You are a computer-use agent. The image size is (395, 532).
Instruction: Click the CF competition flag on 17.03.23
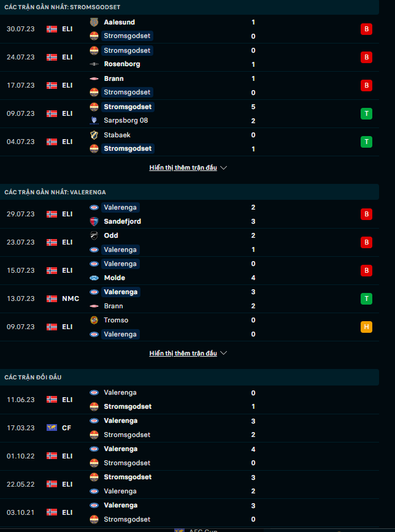click(x=52, y=428)
